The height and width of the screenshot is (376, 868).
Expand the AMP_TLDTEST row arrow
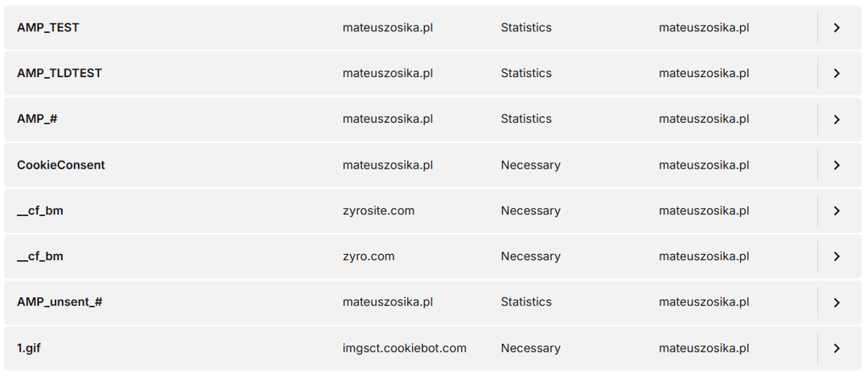click(837, 74)
